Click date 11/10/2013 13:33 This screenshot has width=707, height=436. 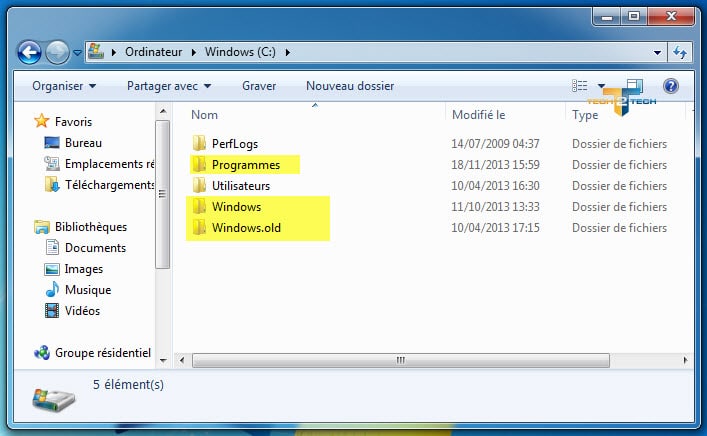[495, 207]
